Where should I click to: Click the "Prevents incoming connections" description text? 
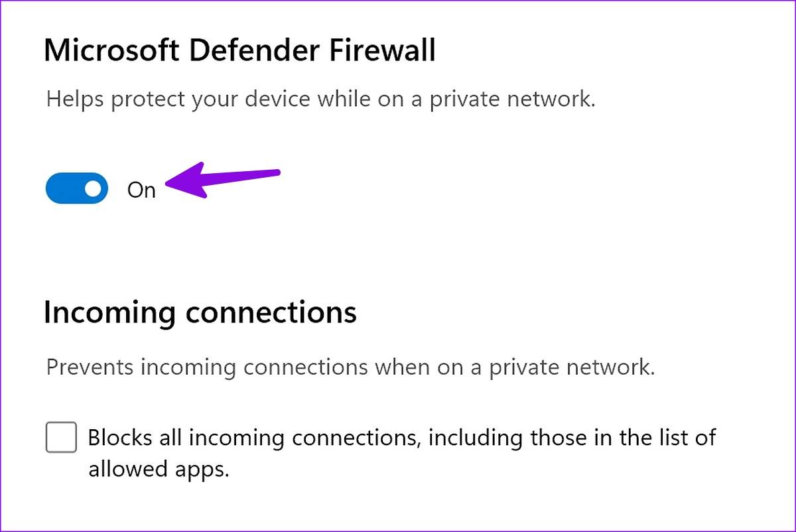point(350,367)
